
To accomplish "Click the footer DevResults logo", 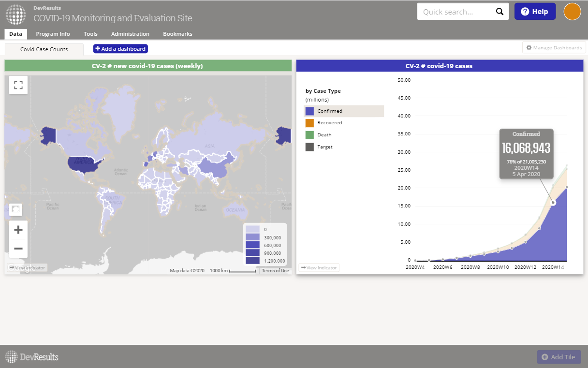I will tap(32, 357).
